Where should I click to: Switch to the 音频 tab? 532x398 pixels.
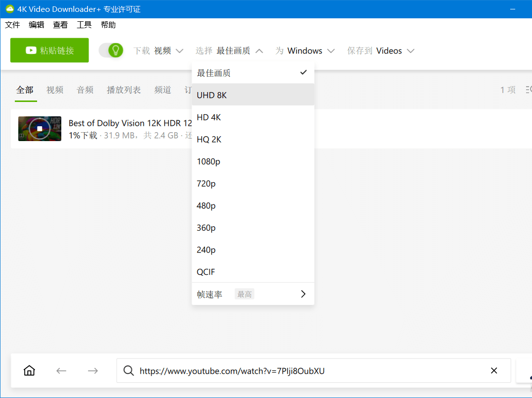85,90
